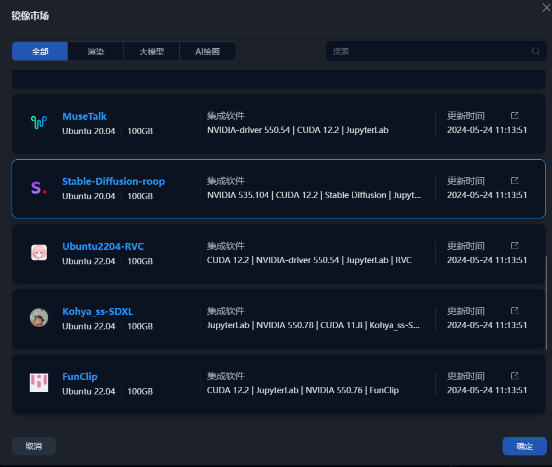Close the 镜像市场 dialog

point(546,8)
